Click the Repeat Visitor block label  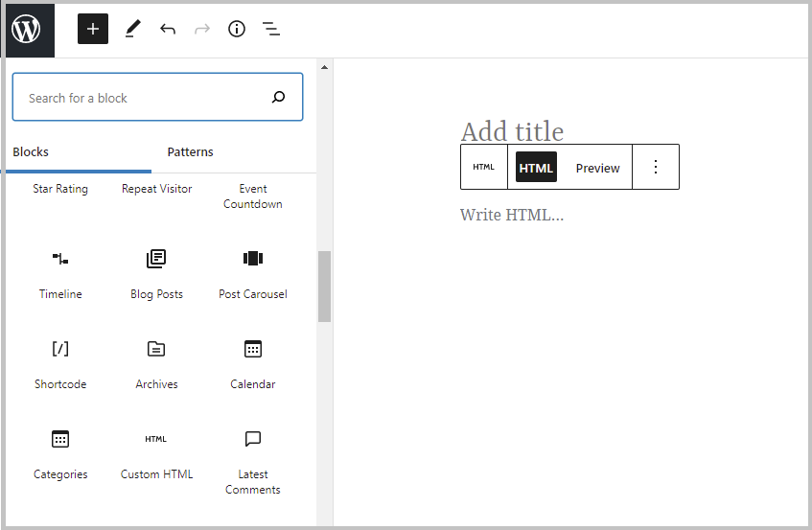click(x=156, y=189)
